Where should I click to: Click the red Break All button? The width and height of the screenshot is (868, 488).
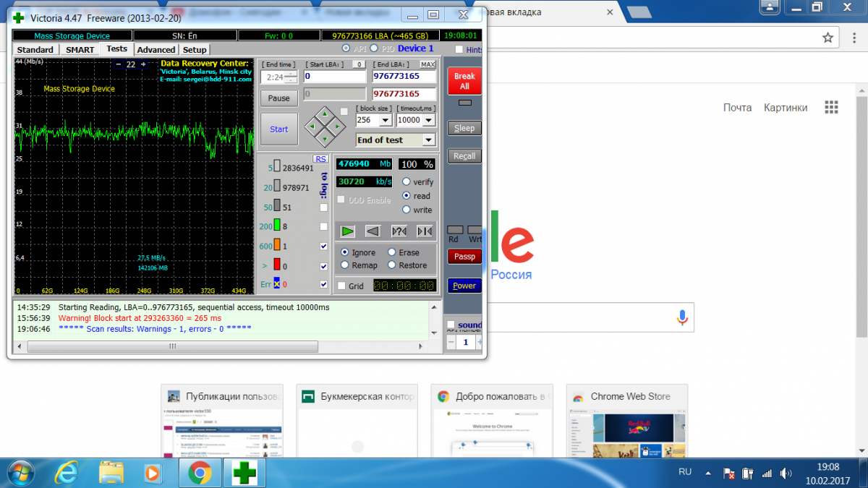click(x=464, y=81)
